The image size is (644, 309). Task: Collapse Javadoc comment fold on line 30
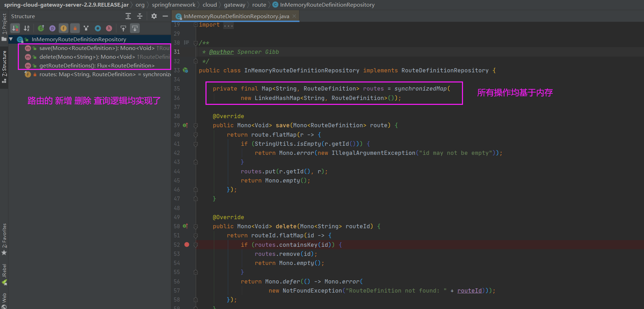click(x=196, y=43)
